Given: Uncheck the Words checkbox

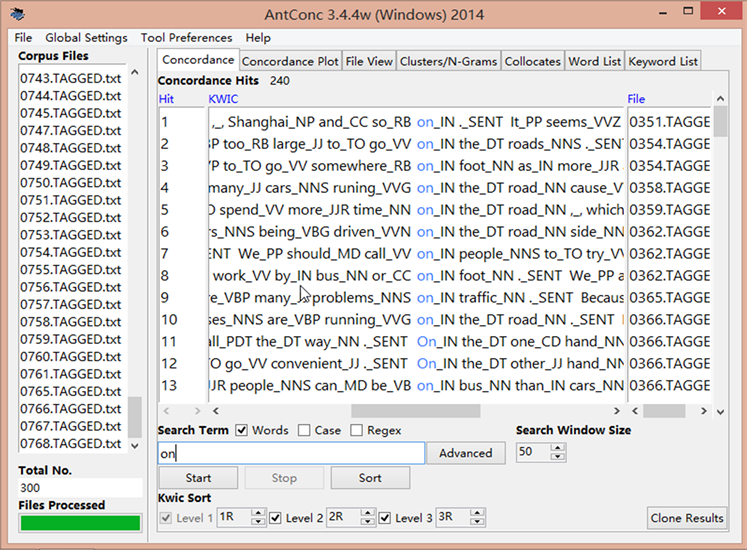Looking at the screenshot, I should point(242,430).
